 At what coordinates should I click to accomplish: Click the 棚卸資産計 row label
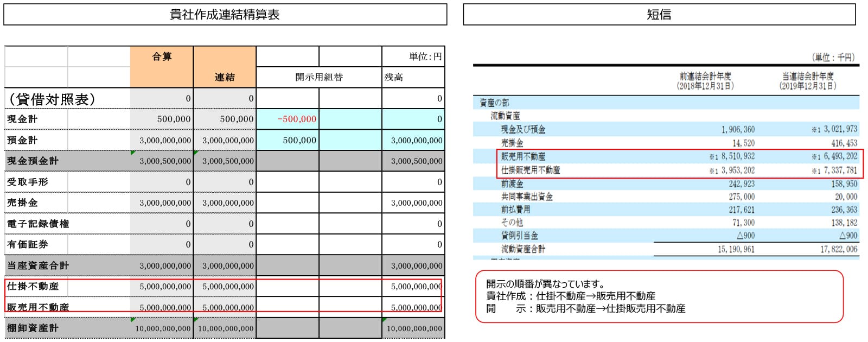coord(33,328)
